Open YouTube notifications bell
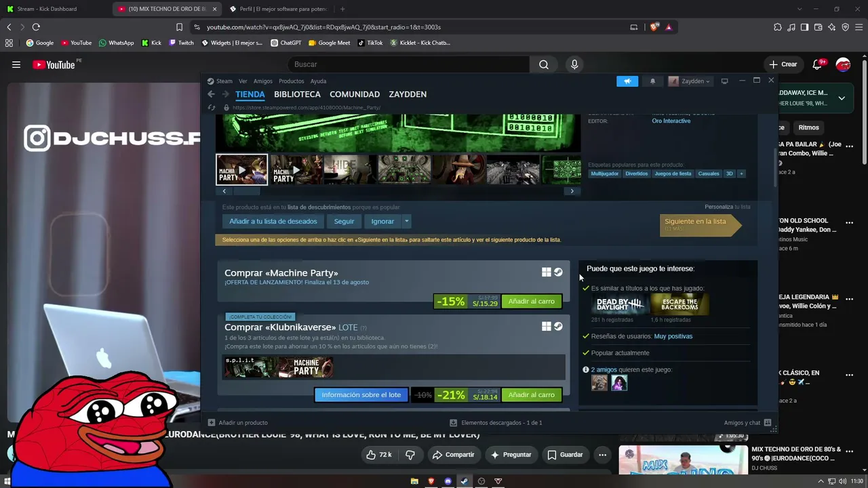Image resolution: width=868 pixels, height=488 pixels. (x=818, y=64)
